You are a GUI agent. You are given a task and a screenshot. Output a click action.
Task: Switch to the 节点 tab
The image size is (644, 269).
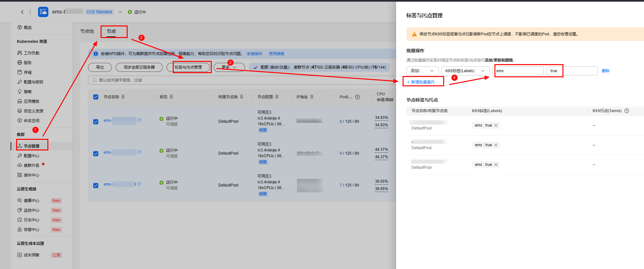(x=111, y=31)
